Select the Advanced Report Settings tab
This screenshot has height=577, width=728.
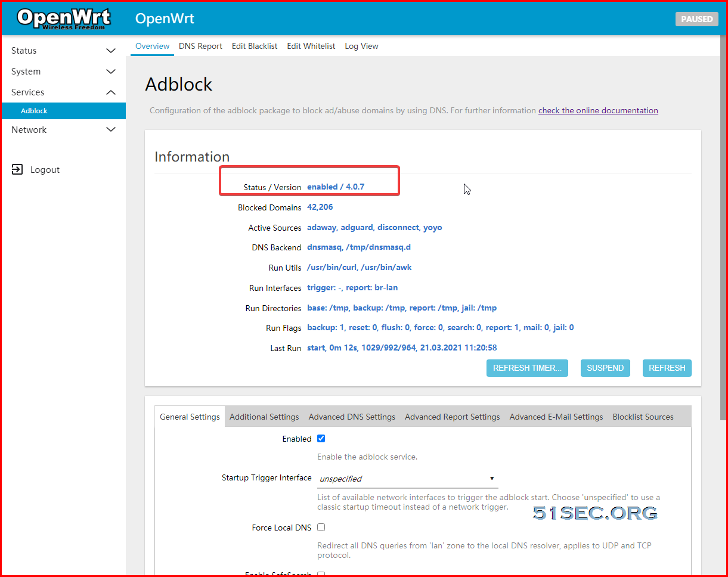[453, 417]
